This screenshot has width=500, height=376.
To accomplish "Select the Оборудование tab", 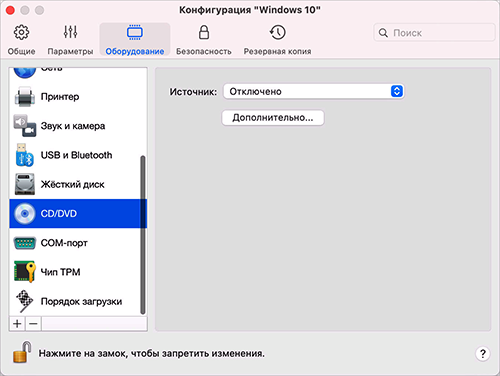I will pos(135,39).
